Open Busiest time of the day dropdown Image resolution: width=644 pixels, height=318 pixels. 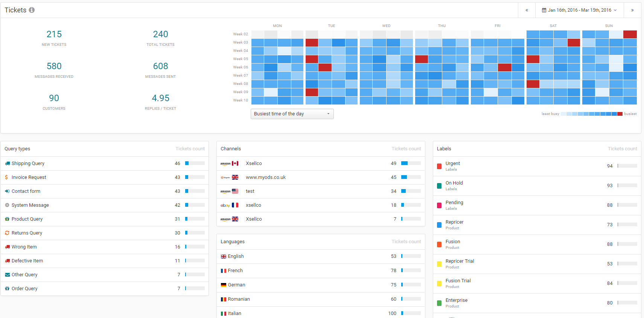tap(292, 114)
